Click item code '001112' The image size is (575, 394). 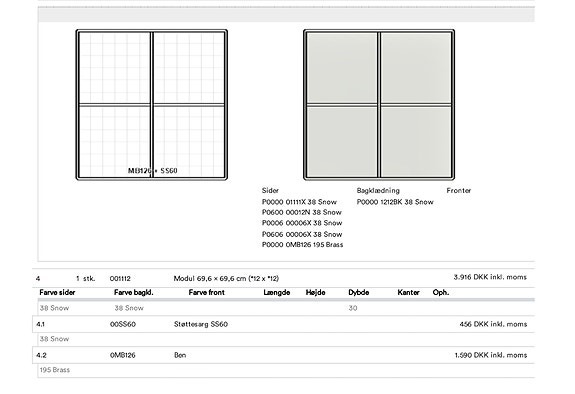[120, 278]
